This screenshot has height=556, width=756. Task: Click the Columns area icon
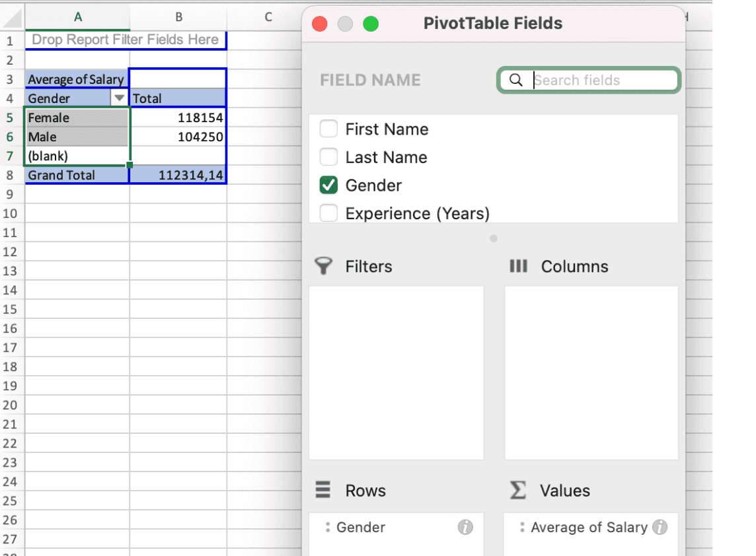[x=518, y=266]
